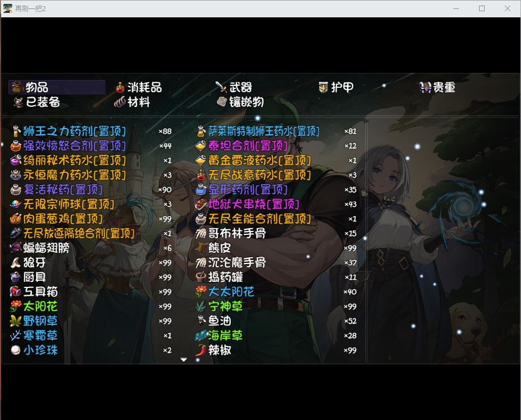Viewport: 521px width, 420px height.
Task: Select the 鱼油 item
Action: [x=277, y=321]
